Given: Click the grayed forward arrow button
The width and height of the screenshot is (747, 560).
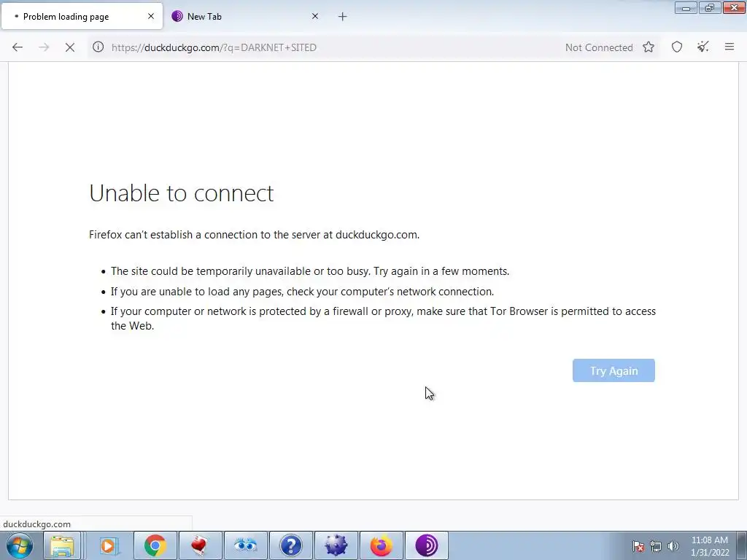Looking at the screenshot, I should (x=44, y=47).
